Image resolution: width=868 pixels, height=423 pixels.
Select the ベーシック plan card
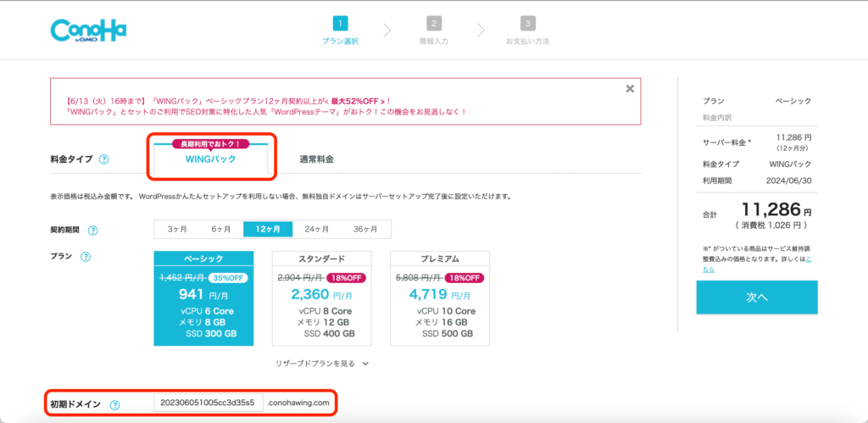tap(203, 298)
